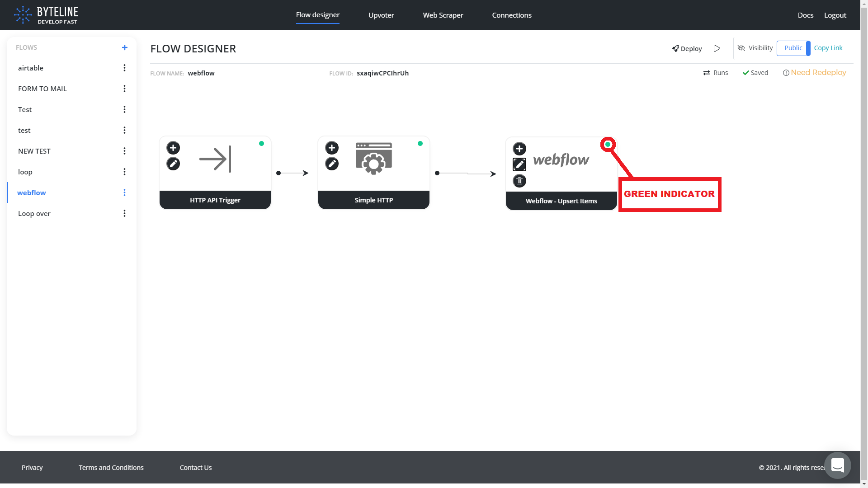Edit the Webflow Upsert Items node

(519, 164)
